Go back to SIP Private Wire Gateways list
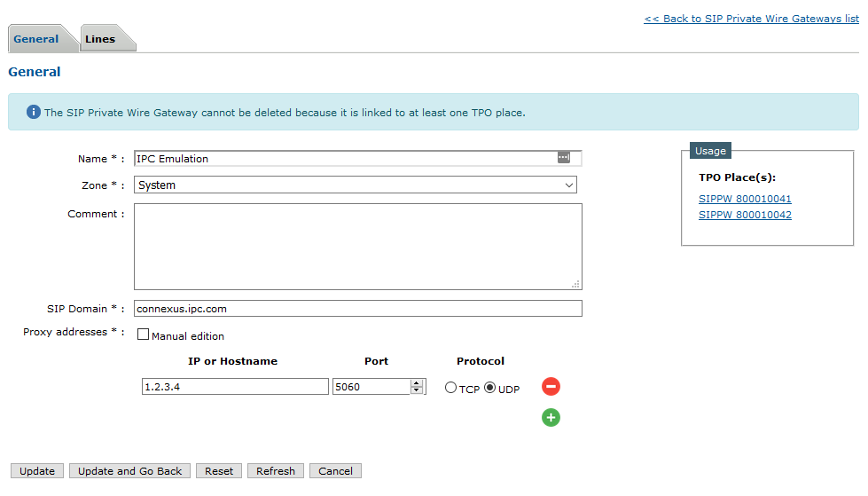This screenshot has height=496, width=868. [x=751, y=19]
